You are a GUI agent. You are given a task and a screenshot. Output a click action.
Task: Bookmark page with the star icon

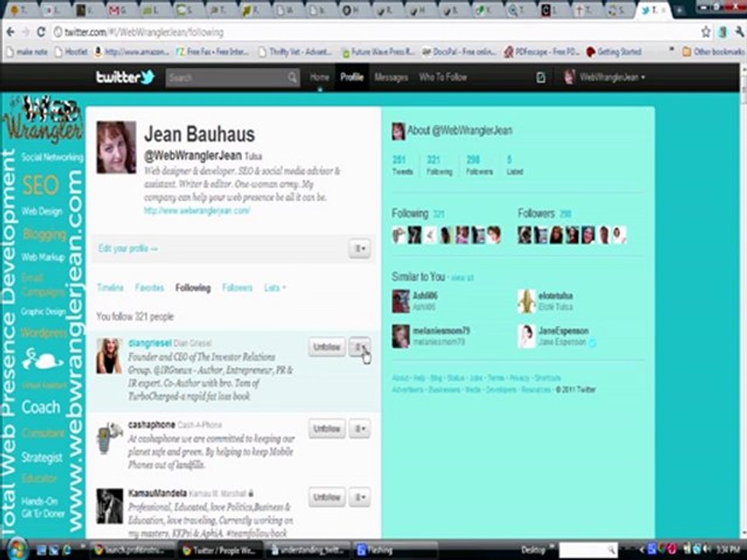(x=706, y=32)
